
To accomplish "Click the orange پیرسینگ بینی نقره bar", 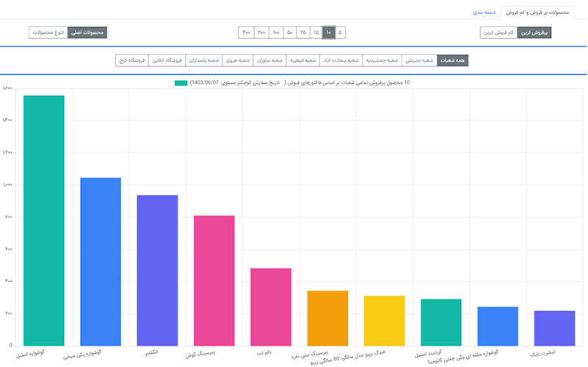I will tap(327, 318).
